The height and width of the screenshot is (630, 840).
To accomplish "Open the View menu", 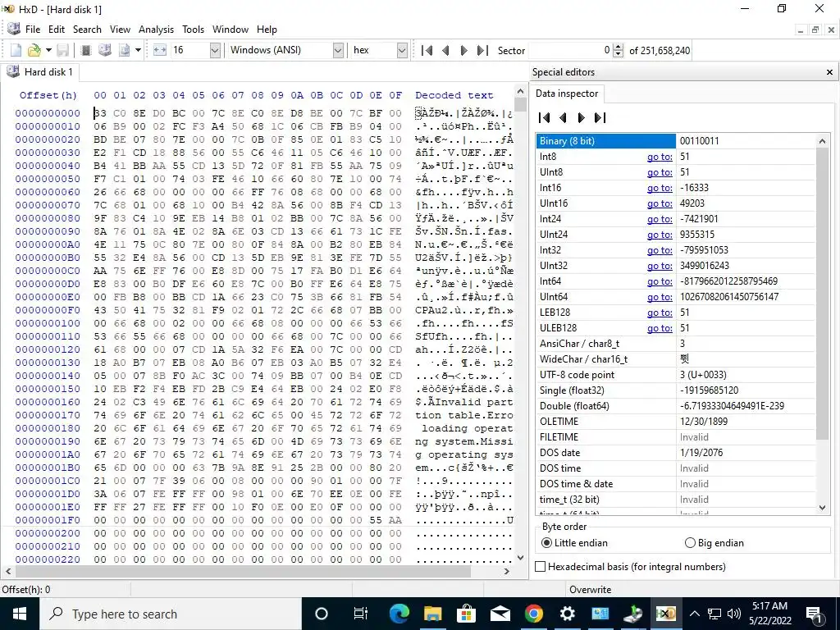I will click(120, 30).
